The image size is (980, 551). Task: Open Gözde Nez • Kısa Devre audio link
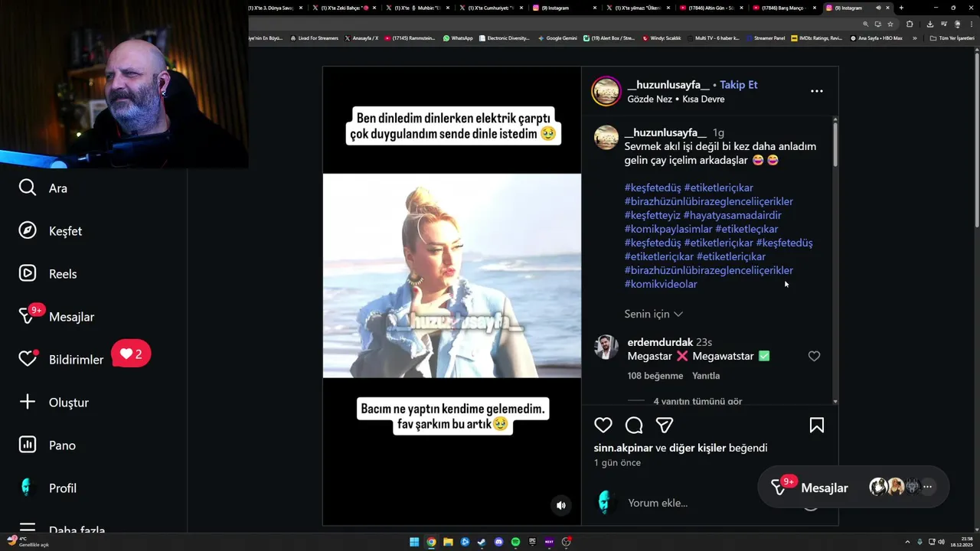pos(676,99)
